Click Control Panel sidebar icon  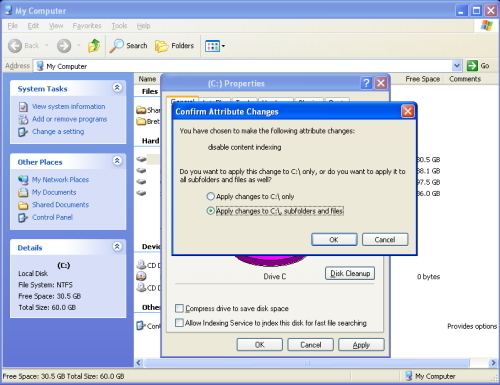pyautogui.click(x=23, y=218)
